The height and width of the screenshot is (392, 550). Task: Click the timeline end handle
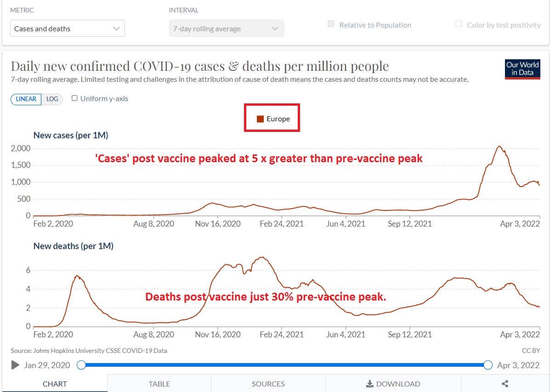coord(488,365)
